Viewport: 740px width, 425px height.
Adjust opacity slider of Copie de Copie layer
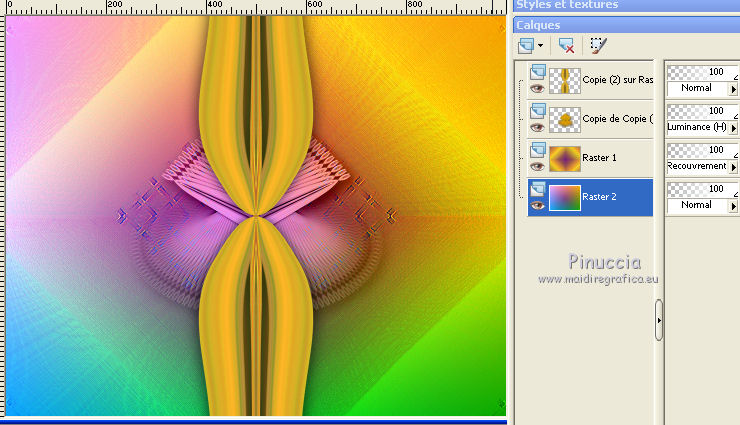[x=702, y=111]
